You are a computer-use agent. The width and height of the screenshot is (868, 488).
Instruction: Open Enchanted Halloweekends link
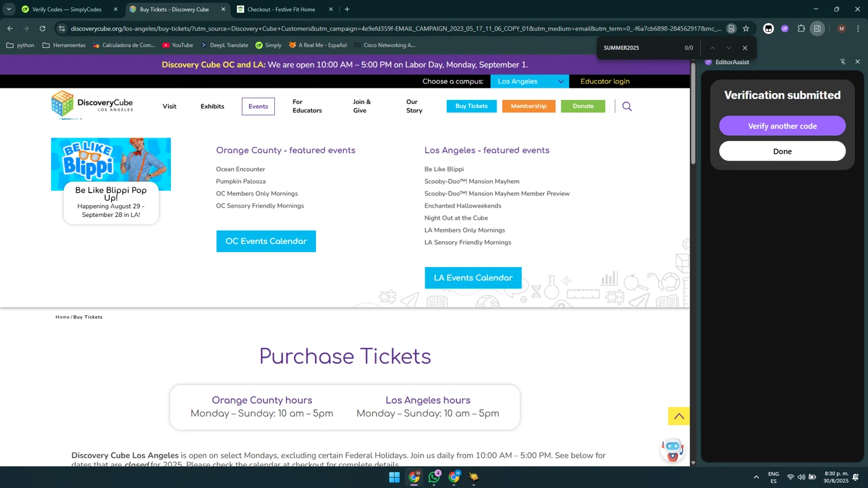click(x=463, y=206)
